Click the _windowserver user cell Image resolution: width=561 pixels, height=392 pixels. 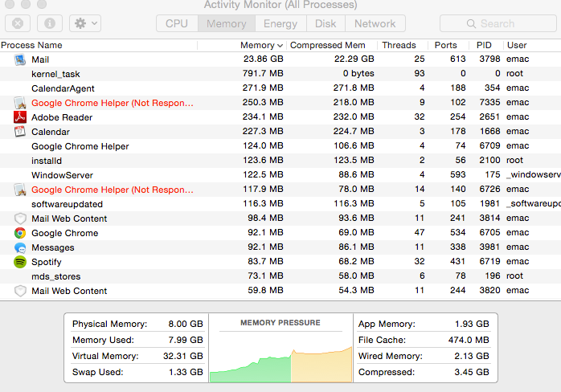tap(534, 174)
